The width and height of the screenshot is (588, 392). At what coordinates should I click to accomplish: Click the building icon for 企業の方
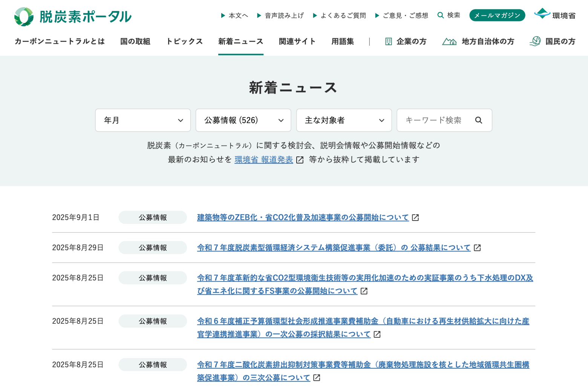pos(388,41)
